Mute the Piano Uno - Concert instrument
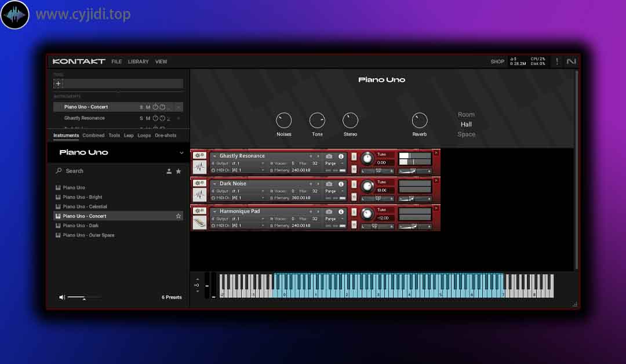Screen dimensions: 626x364 click(x=148, y=107)
